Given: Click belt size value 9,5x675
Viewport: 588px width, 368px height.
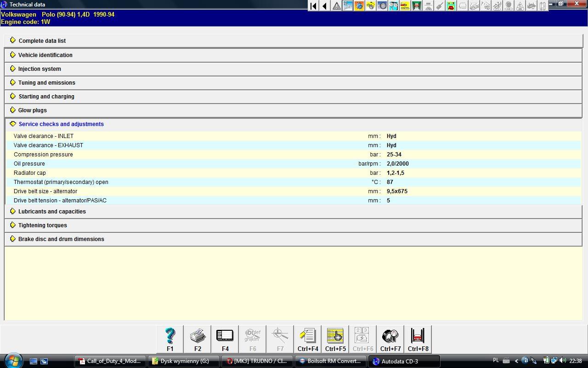Looking at the screenshot, I should tap(397, 191).
